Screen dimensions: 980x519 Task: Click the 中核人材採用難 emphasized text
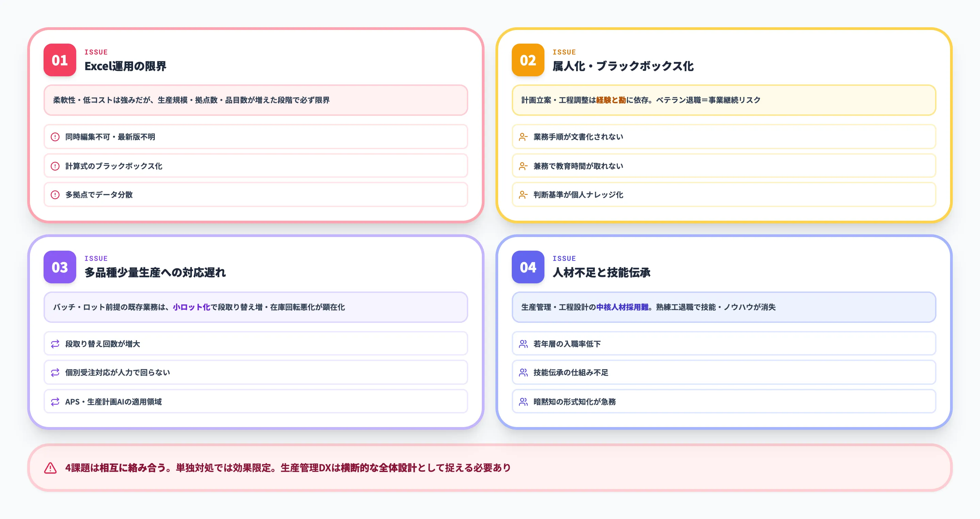623,307
